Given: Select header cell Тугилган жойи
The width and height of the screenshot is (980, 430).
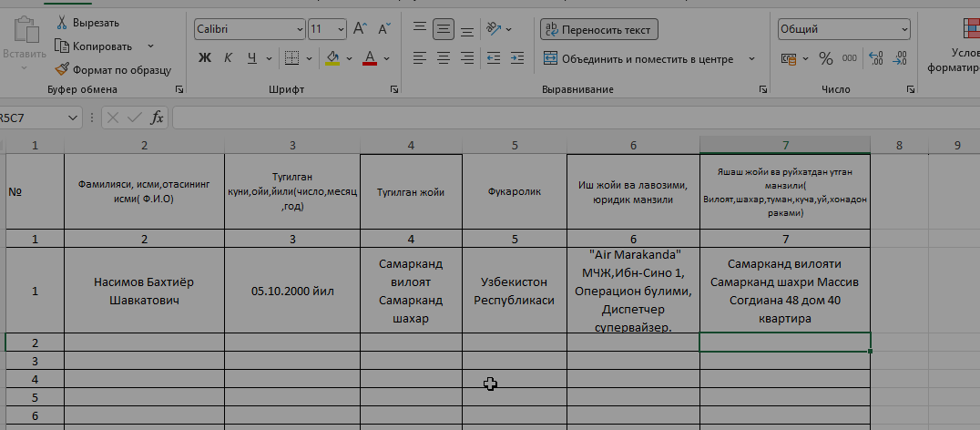Looking at the screenshot, I should 412,192.
